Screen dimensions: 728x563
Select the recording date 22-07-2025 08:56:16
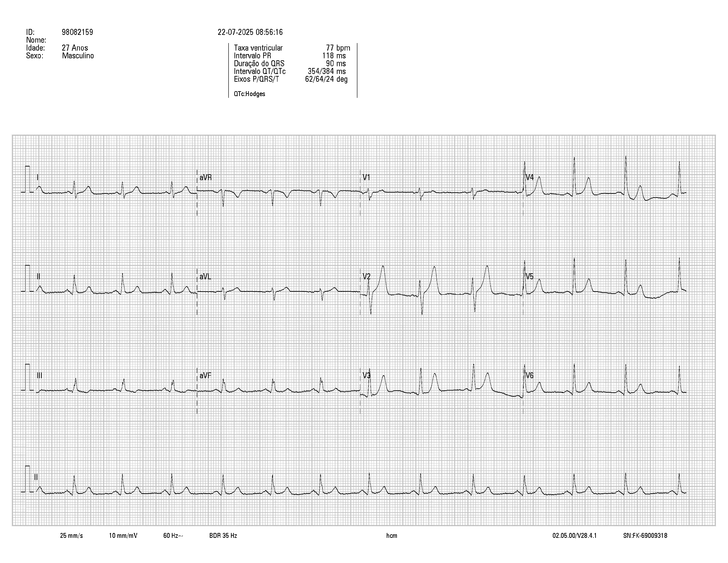[x=250, y=32]
